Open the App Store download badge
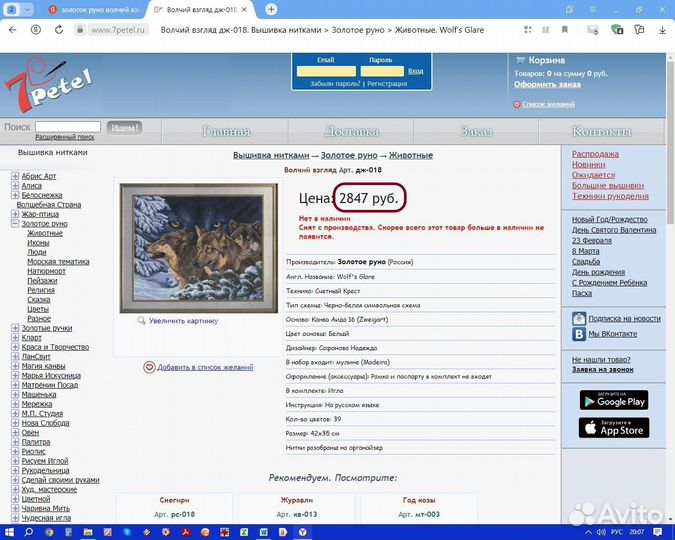The image size is (675, 540). (613, 428)
